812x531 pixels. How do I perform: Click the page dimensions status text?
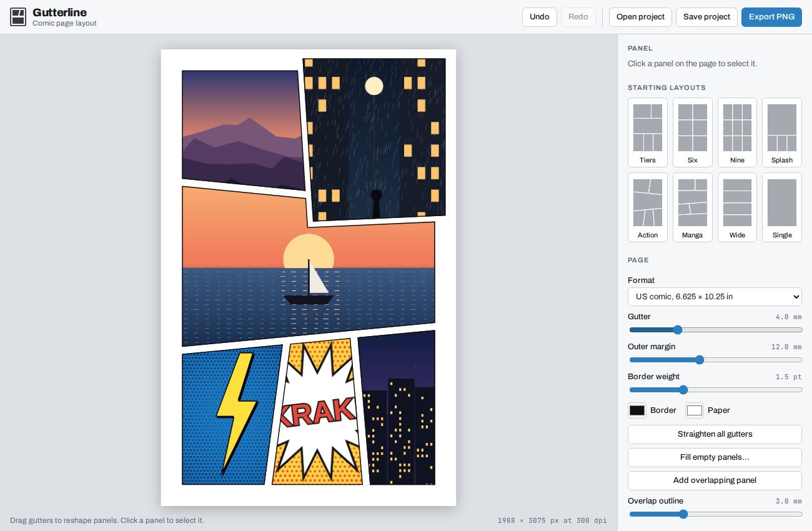(x=552, y=520)
